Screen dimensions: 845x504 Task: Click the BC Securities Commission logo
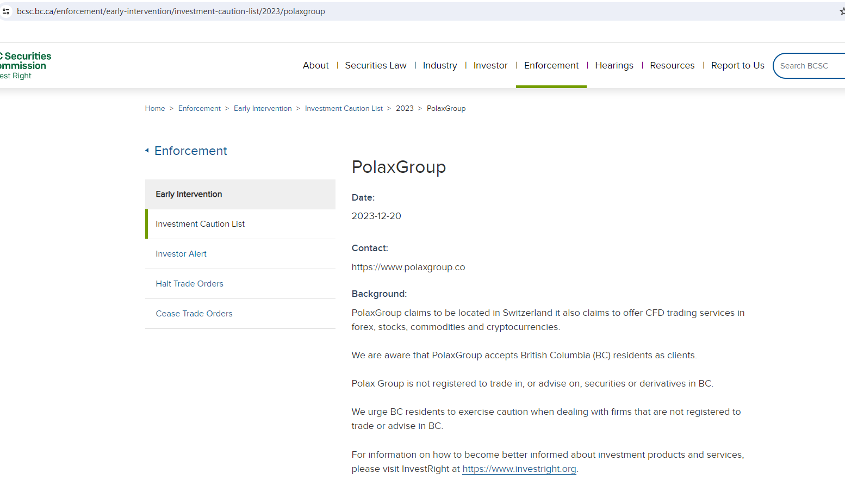(x=24, y=65)
